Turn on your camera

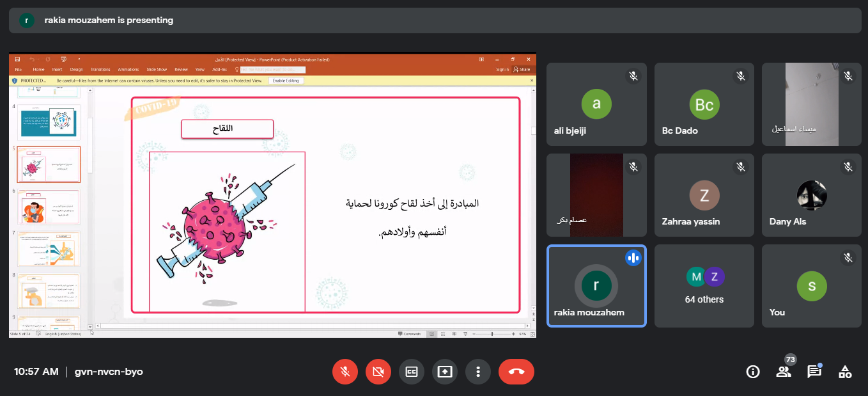click(x=378, y=372)
